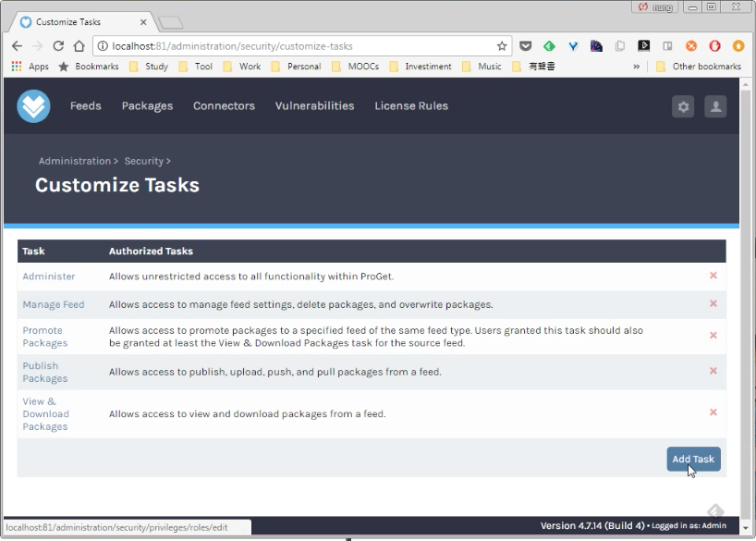
Task: Open the Apps shortcut grid
Action: [x=30, y=67]
